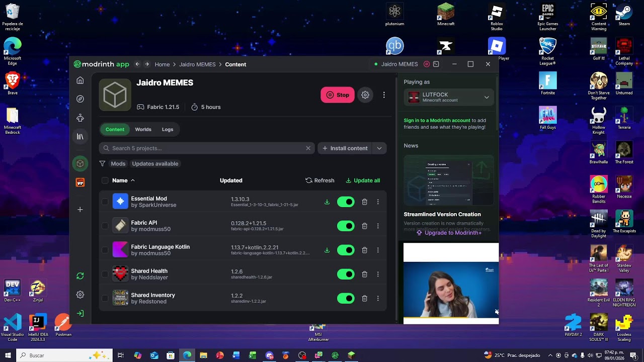Open Windows Start menu
Image resolution: width=644 pixels, height=362 pixels.
(x=8, y=355)
